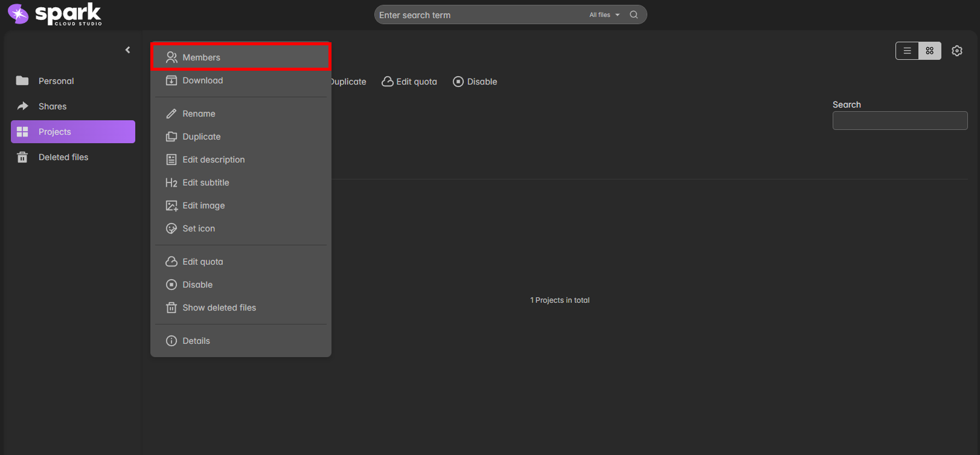Switch to grid view layout
Viewport: 980px width, 455px height.
point(929,51)
